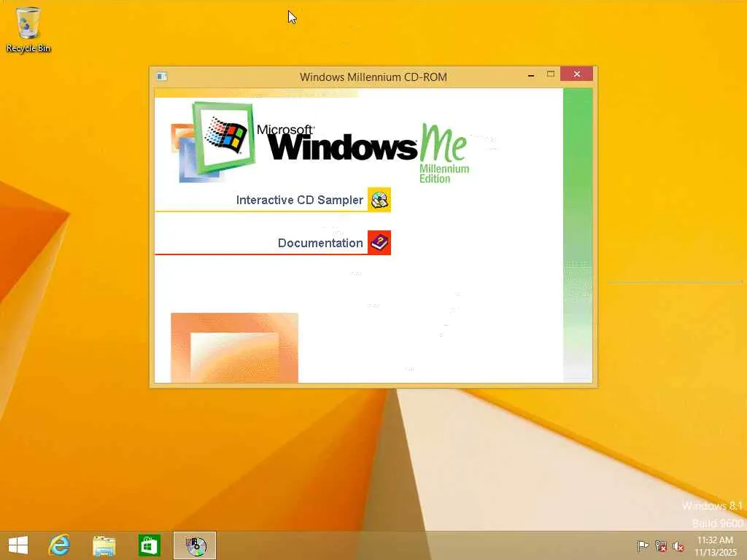The image size is (747, 560).
Task: Click the Interactive CD Sampler text link
Action: [x=300, y=200]
